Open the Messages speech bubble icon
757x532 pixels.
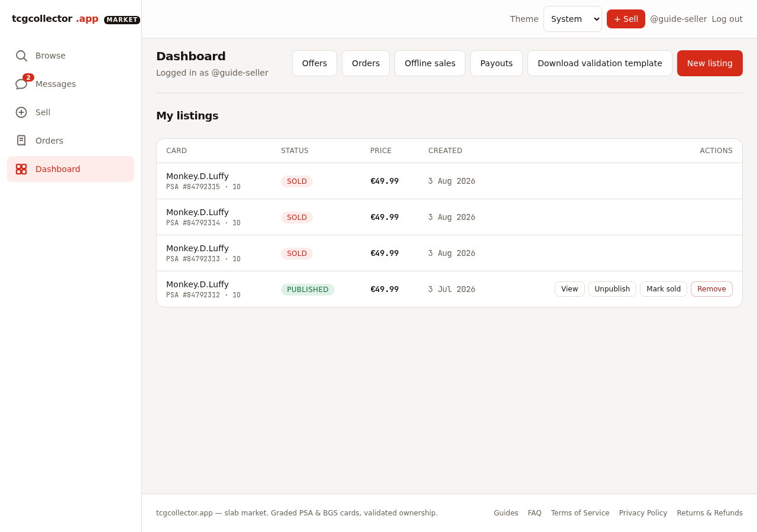[21, 84]
